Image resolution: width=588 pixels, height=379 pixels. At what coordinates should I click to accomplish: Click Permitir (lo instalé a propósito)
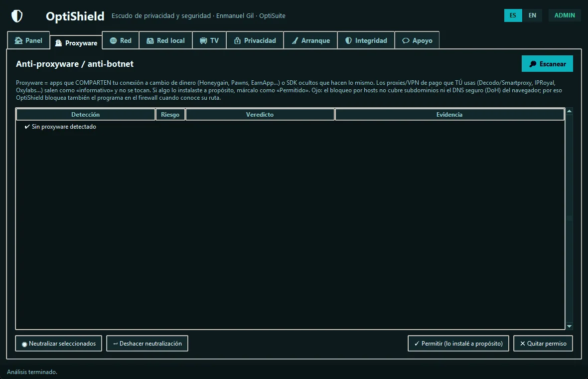pos(458,344)
